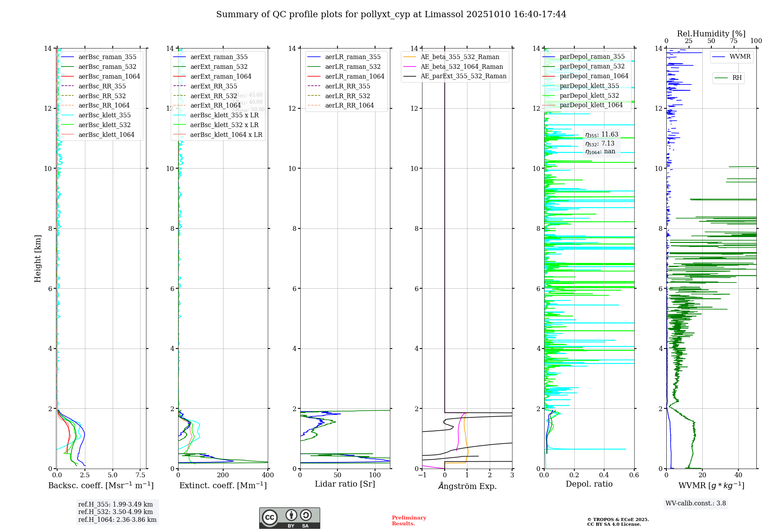This screenshot has width=783, height=532.
Task: Click the Height [km] y-axis label
Action: pos(38,259)
